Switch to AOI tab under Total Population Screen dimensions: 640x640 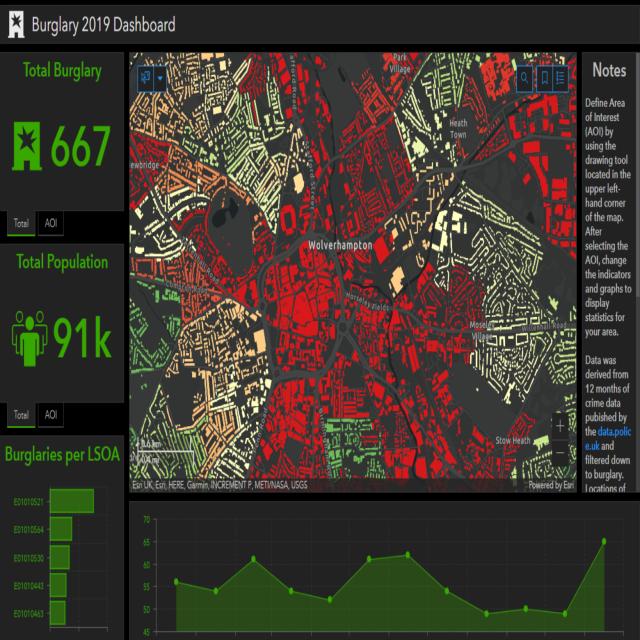(50, 414)
